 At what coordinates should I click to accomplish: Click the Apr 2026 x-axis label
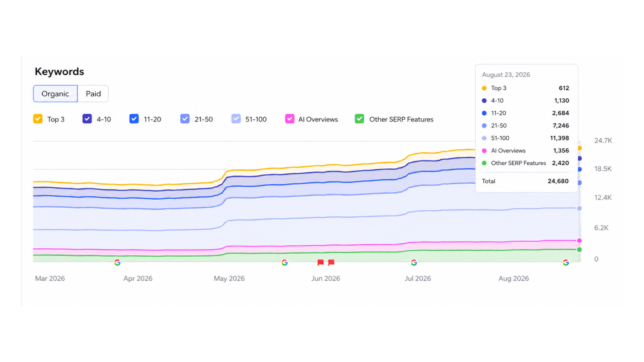pos(138,278)
